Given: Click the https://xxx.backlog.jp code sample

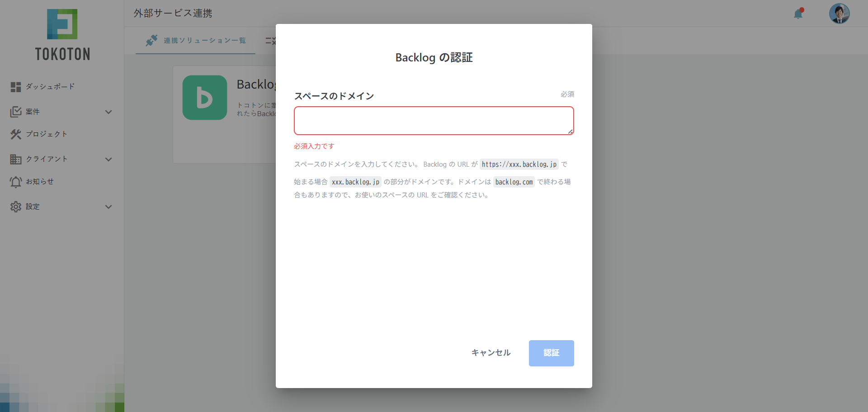Looking at the screenshot, I should point(519,164).
